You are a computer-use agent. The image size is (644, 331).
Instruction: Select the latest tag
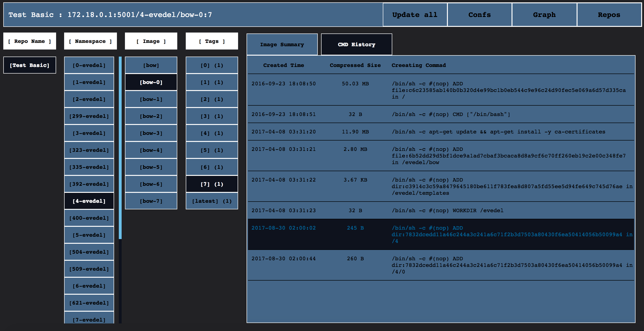(x=212, y=201)
